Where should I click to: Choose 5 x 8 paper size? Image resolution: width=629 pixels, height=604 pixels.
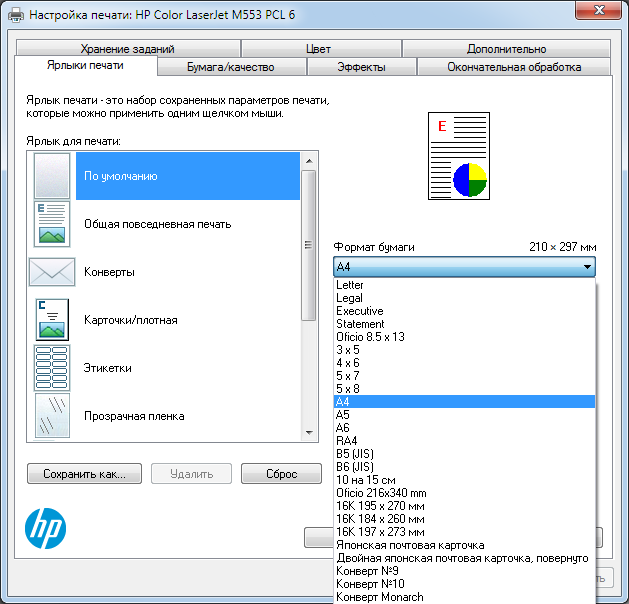click(464, 389)
